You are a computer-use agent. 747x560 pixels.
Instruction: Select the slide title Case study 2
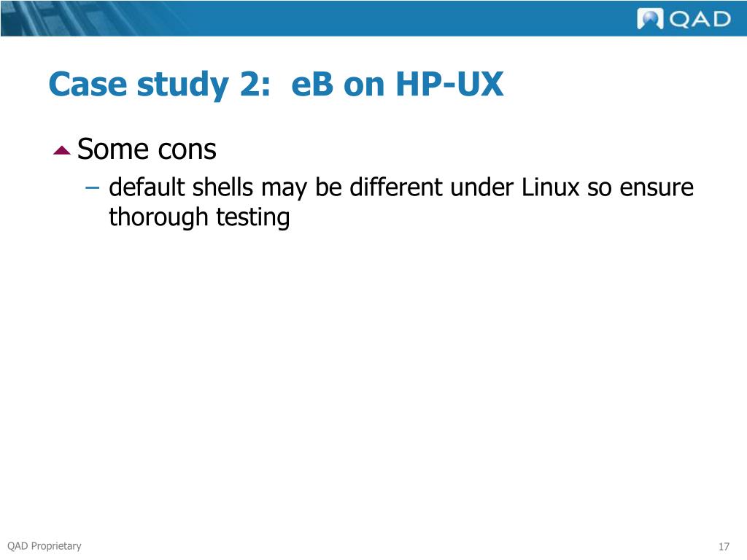pyautogui.click(x=276, y=85)
